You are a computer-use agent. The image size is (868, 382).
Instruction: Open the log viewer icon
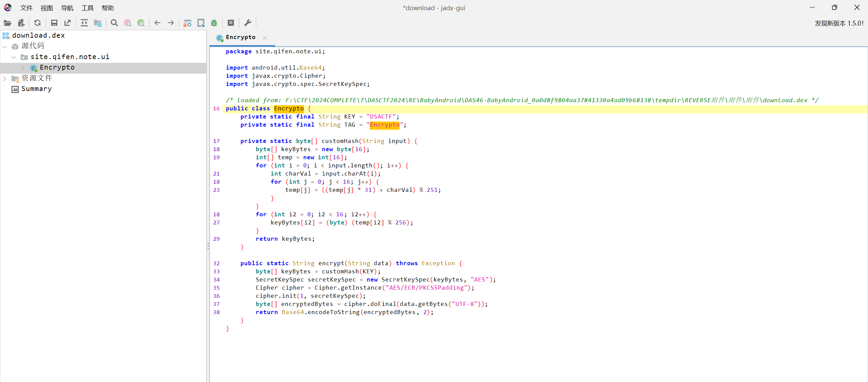pyautogui.click(x=231, y=23)
